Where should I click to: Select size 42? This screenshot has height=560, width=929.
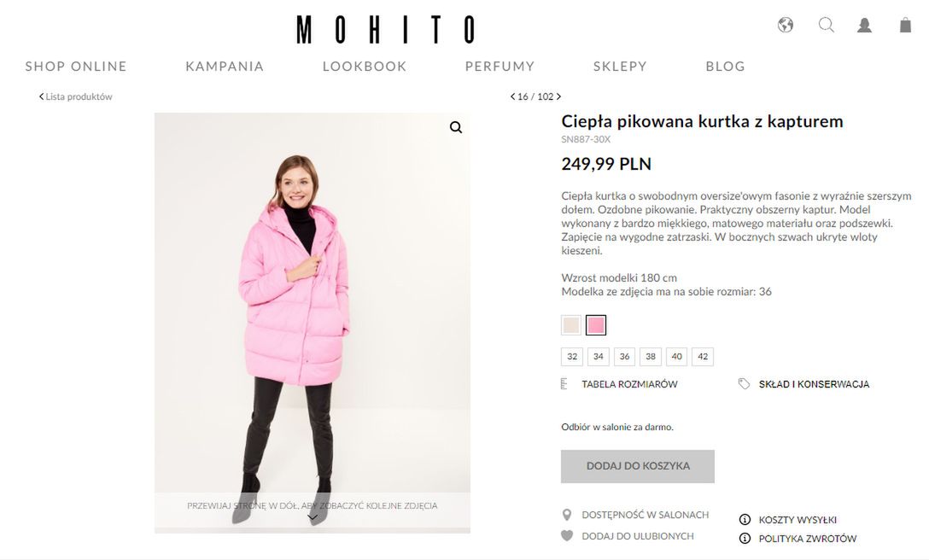point(703,357)
